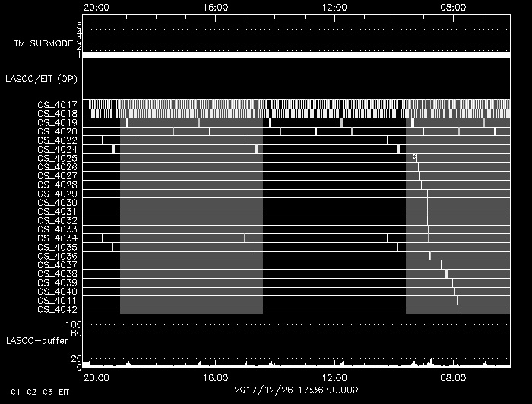532x404 pixels.
Task: Click the OS_4026 row label
Action: [x=57, y=167]
